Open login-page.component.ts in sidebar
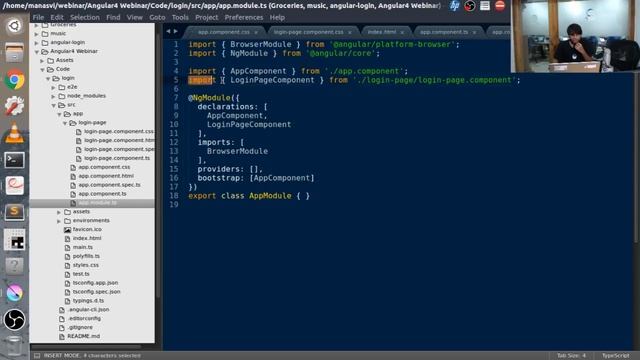Image resolution: width=640 pixels, height=360 pixels. [117, 158]
